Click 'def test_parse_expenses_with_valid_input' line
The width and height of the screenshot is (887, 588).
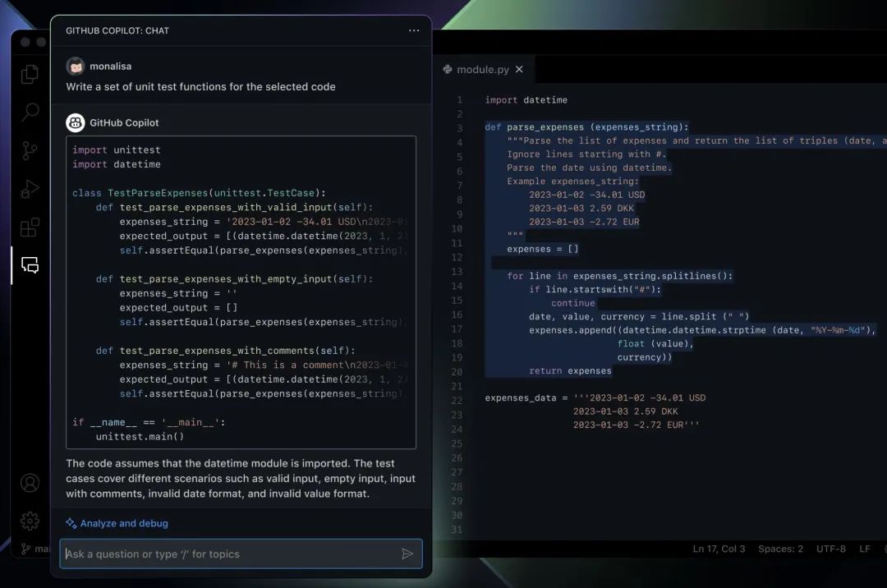point(234,208)
